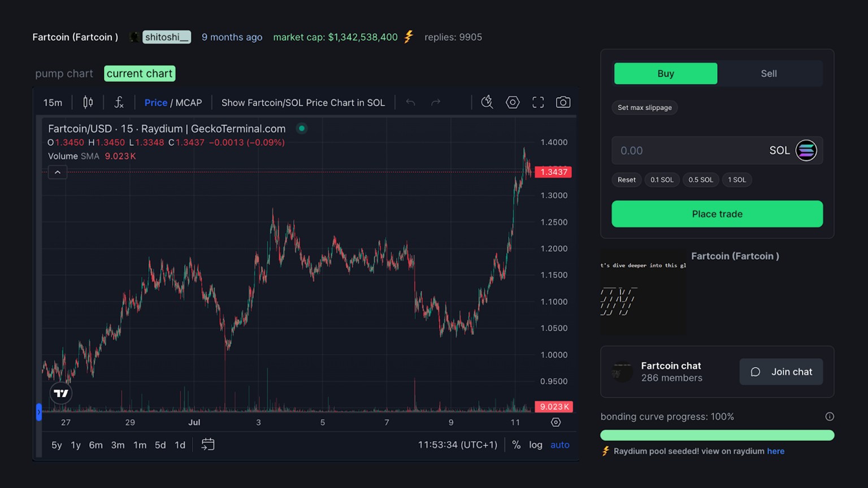
Task: Click the TradingView logo badge
Action: 61,393
